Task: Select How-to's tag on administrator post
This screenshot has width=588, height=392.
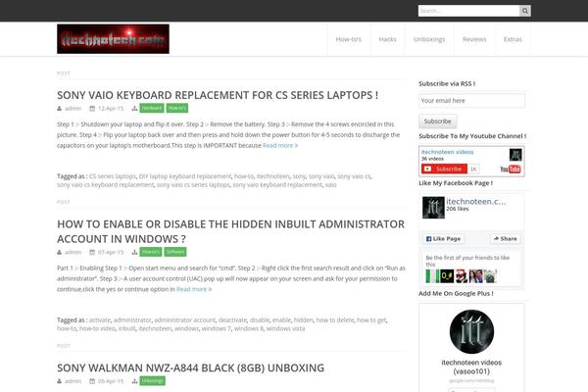Action: click(151, 252)
